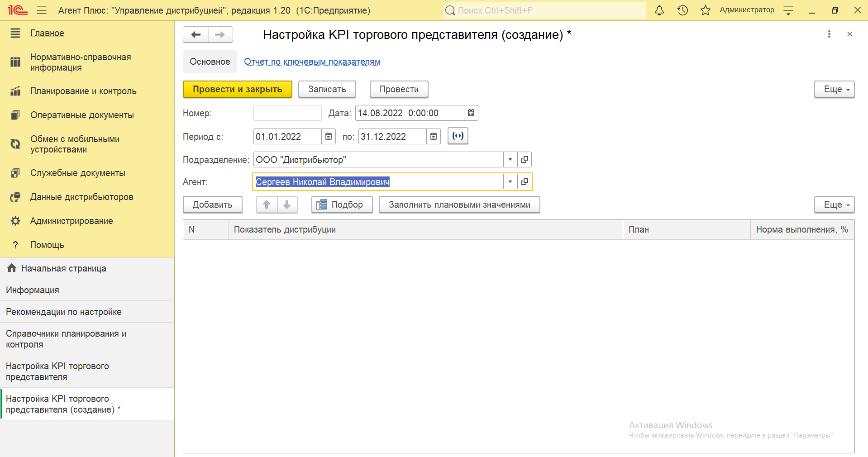Screen dimensions: 868x457
Task: Click the Подбор button
Action: 342,205
